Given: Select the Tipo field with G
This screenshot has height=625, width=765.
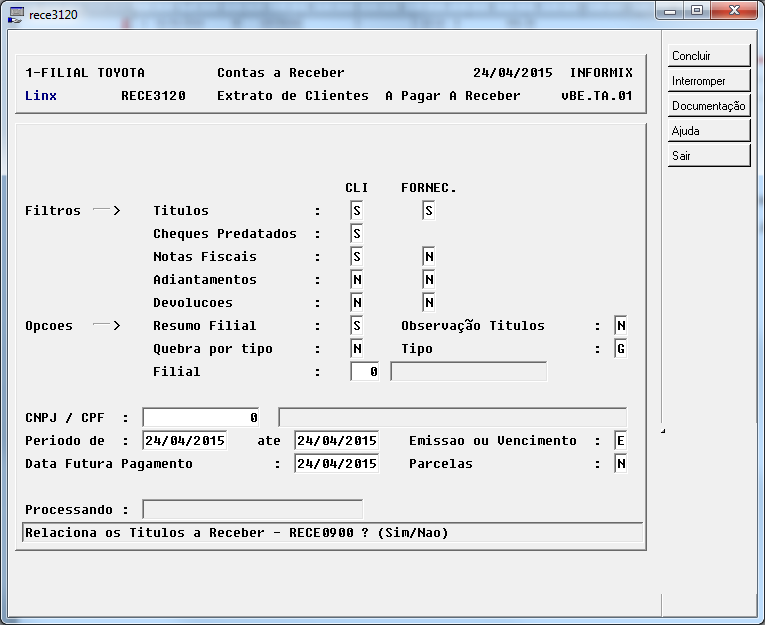Looking at the screenshot, I should click(x=621, y=348).
